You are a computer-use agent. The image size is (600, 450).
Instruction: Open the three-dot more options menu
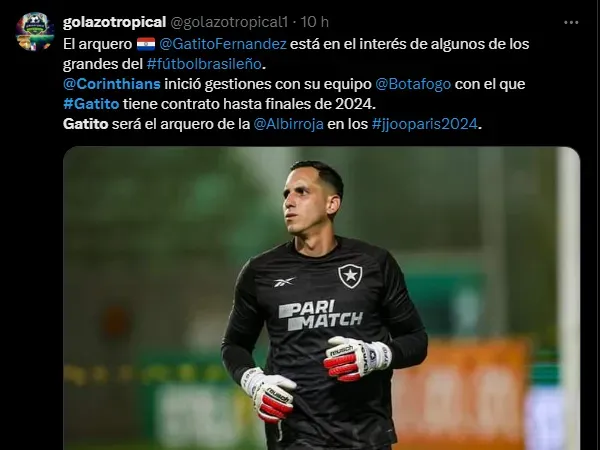point(571,23)
